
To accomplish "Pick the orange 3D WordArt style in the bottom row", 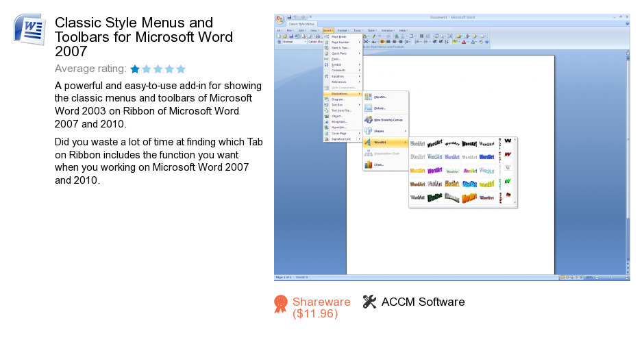I will pyautogui.click(x=469, y=197).
